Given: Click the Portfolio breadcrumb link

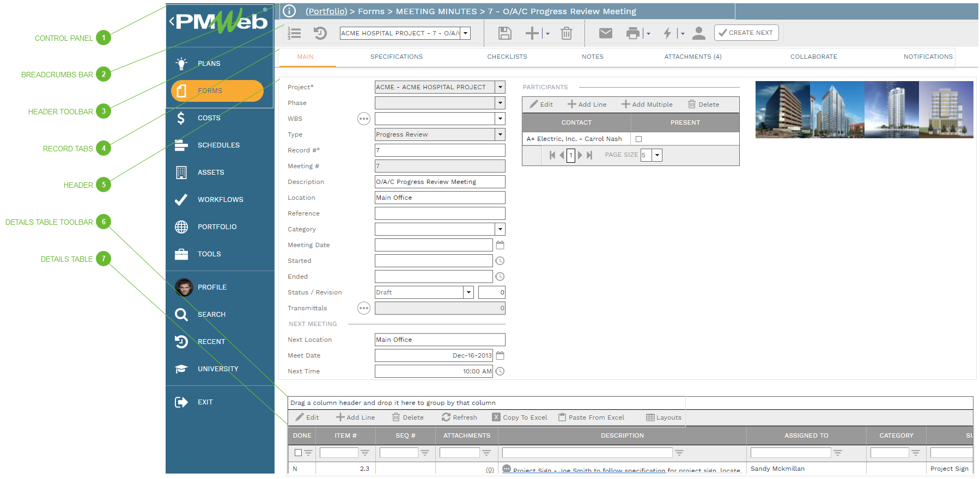Looking at the screenshot, I should tap(326, 11).
